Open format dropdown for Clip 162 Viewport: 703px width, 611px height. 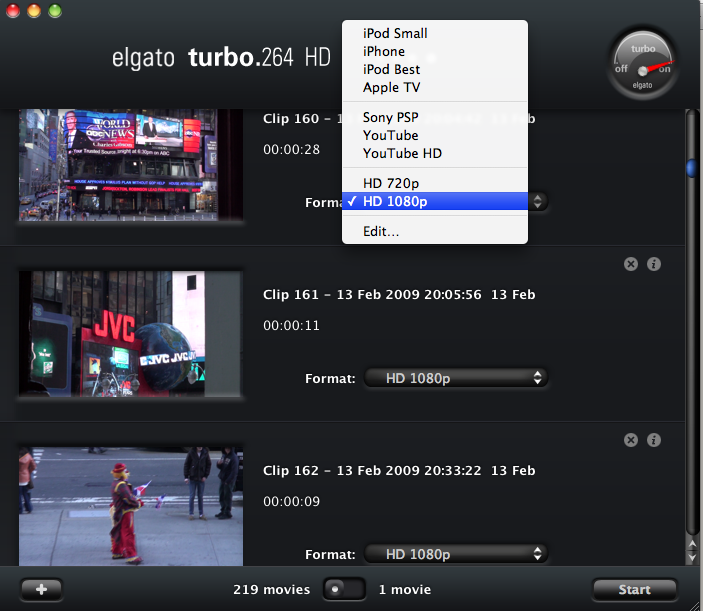(456, 554)
